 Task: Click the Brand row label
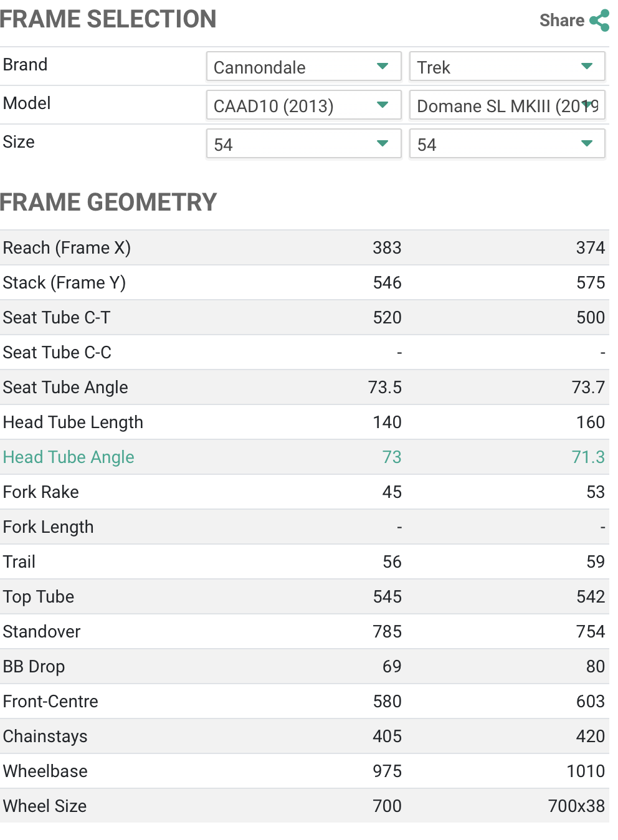[26, 65]
